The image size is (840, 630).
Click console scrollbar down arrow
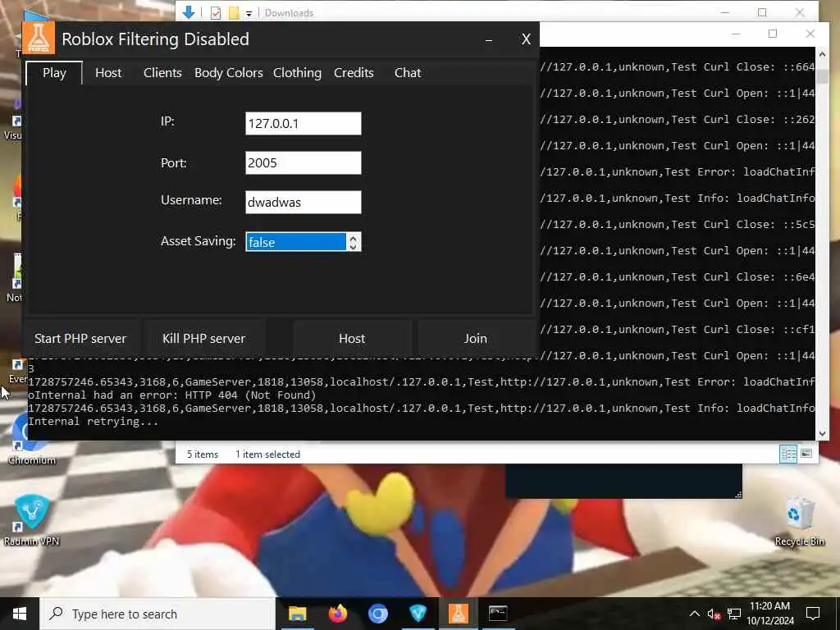click(822, 433)
